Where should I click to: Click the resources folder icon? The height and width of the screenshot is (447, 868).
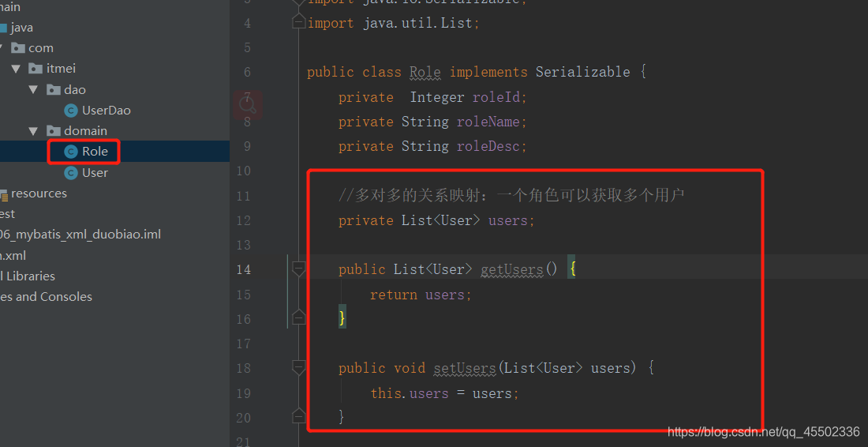3,193
